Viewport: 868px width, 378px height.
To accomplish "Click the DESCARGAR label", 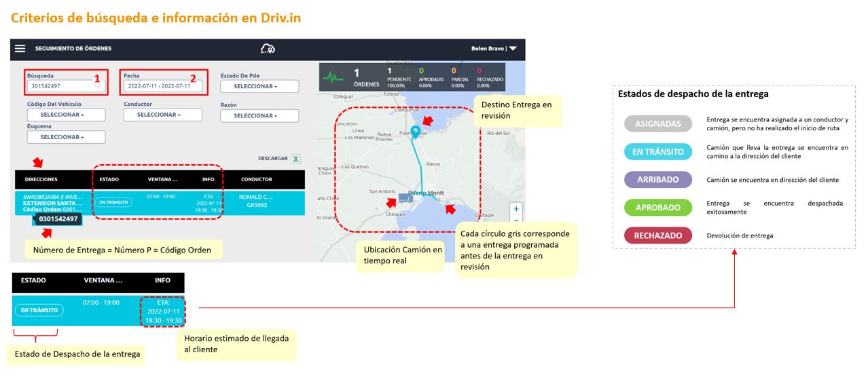I will (x=273, y=159).
